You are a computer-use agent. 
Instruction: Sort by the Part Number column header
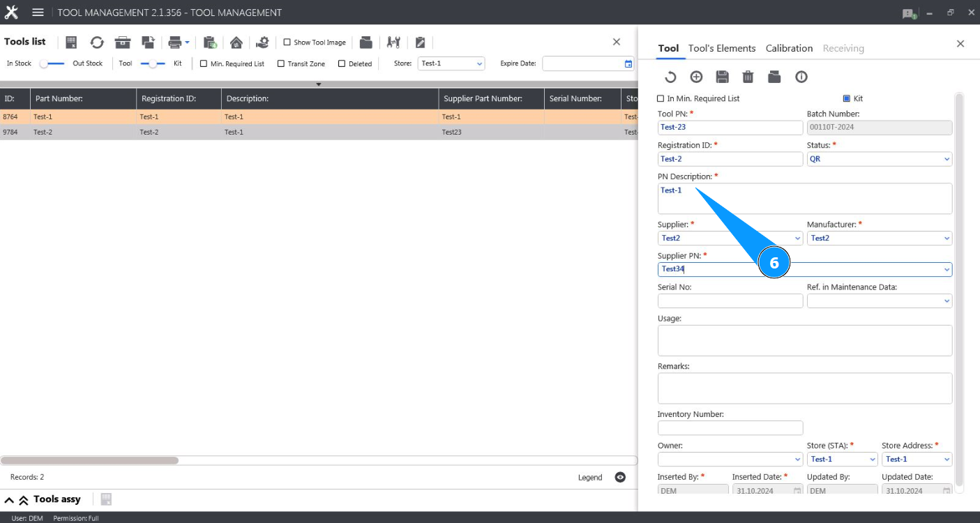tap(84, 99)
